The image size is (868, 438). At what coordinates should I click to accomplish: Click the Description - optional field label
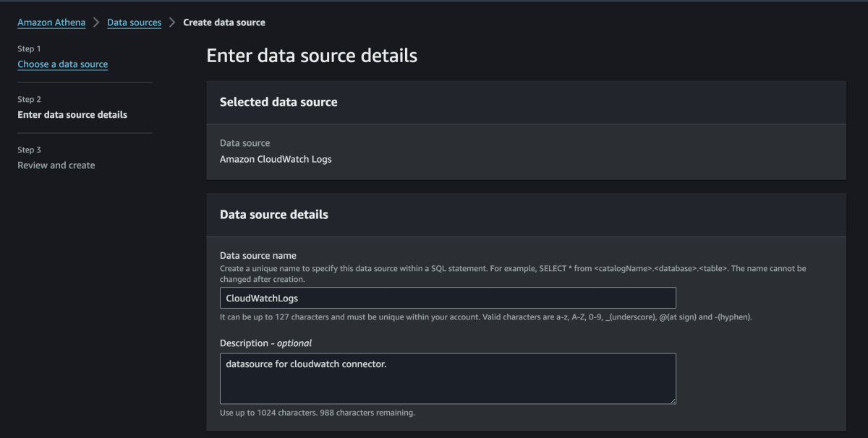[x=265, y=343]
